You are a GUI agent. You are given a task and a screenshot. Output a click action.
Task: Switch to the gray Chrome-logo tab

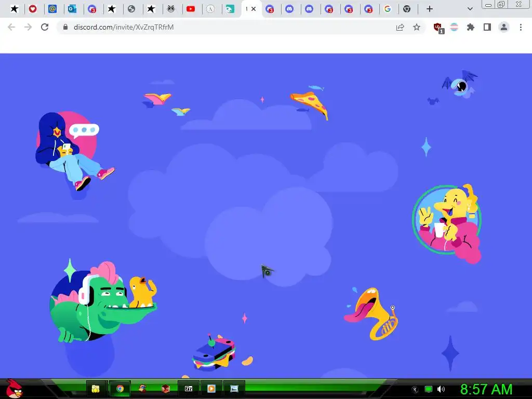click(407, 9)
